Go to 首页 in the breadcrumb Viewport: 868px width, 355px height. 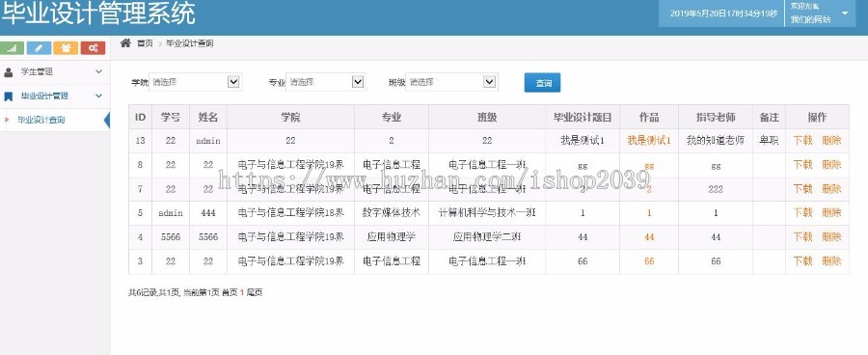[x=145, y=43]
